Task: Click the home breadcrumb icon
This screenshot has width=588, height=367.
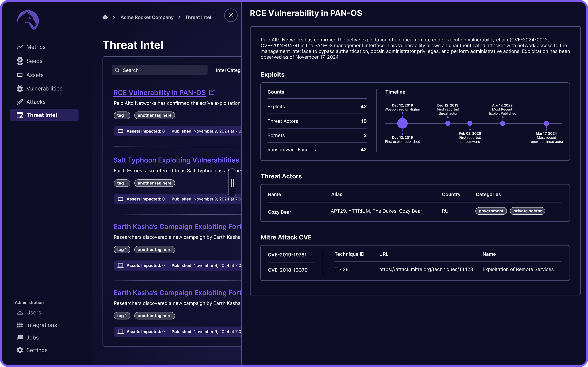Action: [x=105, y=17]
